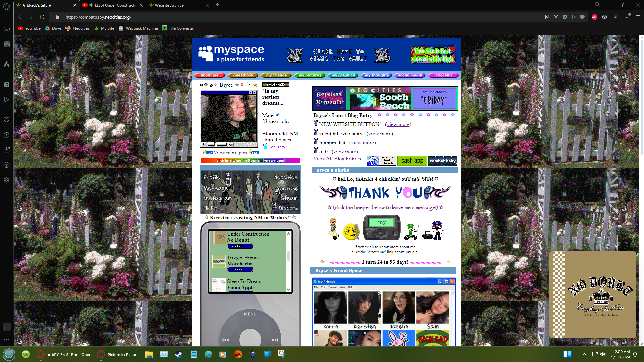Click Kiersten's photo in My Friends

point(364,307)
